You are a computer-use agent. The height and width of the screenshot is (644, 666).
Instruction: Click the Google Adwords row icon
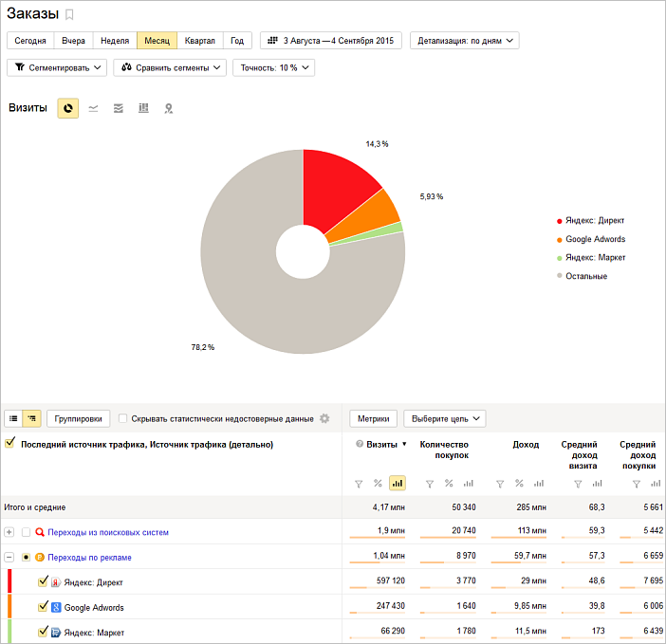coord(56,608)
